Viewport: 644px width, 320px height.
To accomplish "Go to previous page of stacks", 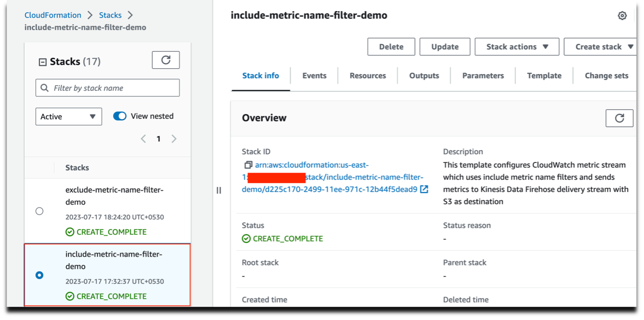I will click(x=143, y=138).
